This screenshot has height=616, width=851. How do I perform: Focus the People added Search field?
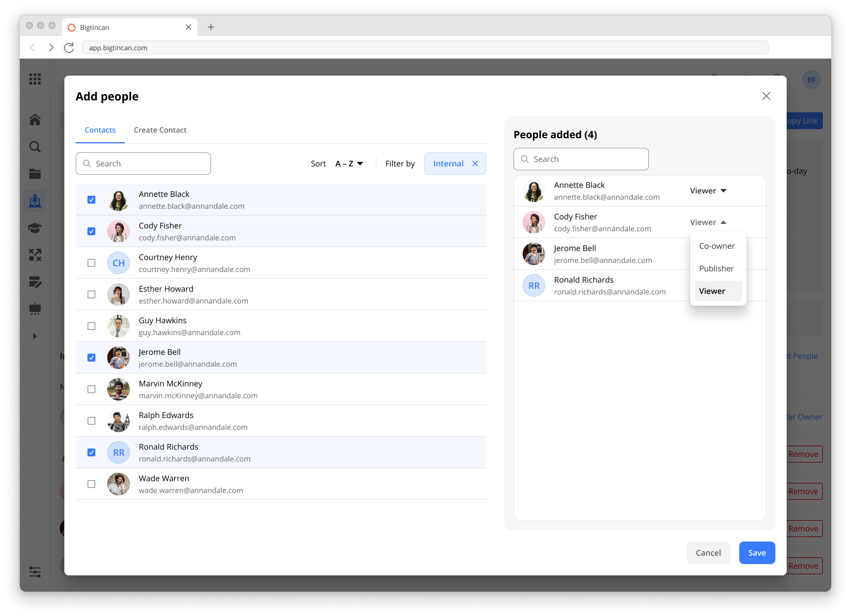(x=581, y=159)
